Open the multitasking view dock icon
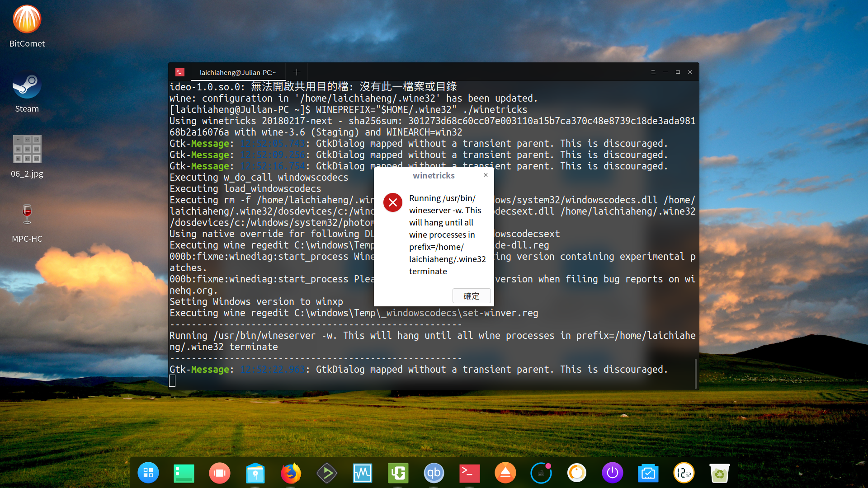 pyautogui.click(x=220, y=473)
